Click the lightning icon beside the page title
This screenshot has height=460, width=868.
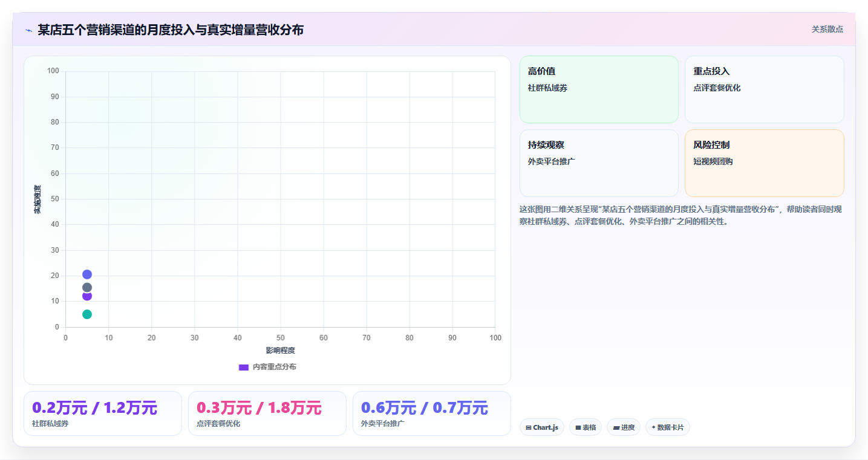28,30
